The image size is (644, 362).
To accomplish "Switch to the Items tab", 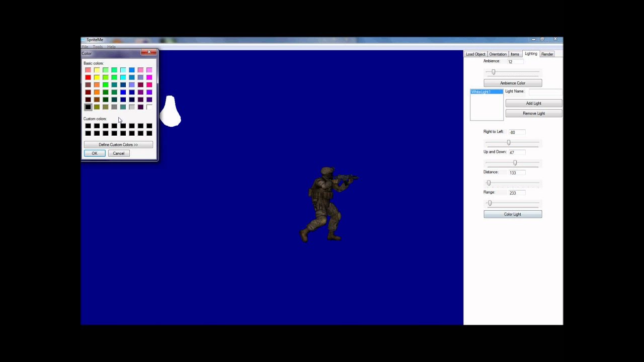I will (515, 54).
